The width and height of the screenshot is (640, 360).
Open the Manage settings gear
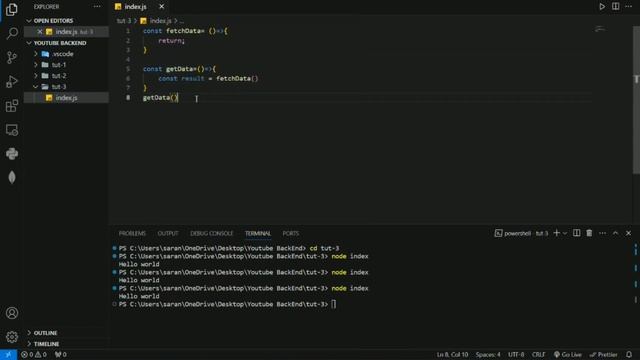pos(12,337)
